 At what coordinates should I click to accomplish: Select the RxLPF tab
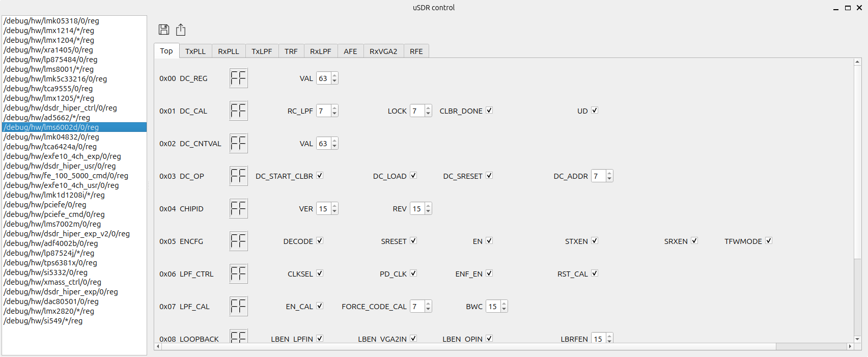[321, 51]
